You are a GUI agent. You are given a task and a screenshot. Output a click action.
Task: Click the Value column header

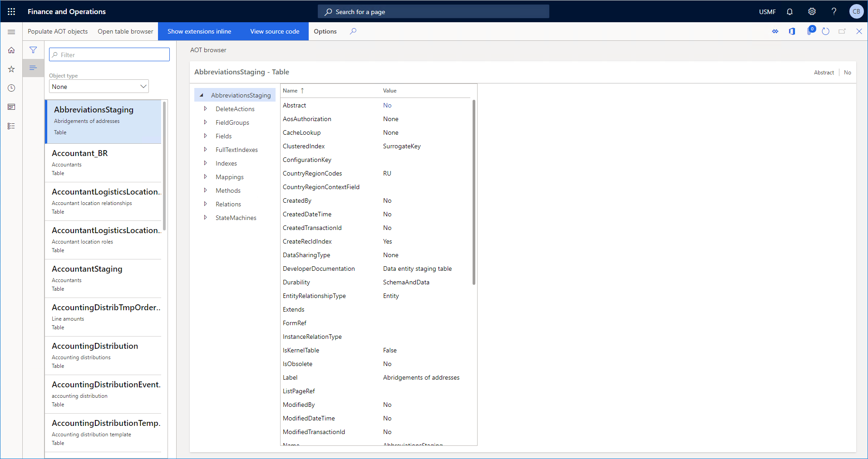tap(390, 91)
